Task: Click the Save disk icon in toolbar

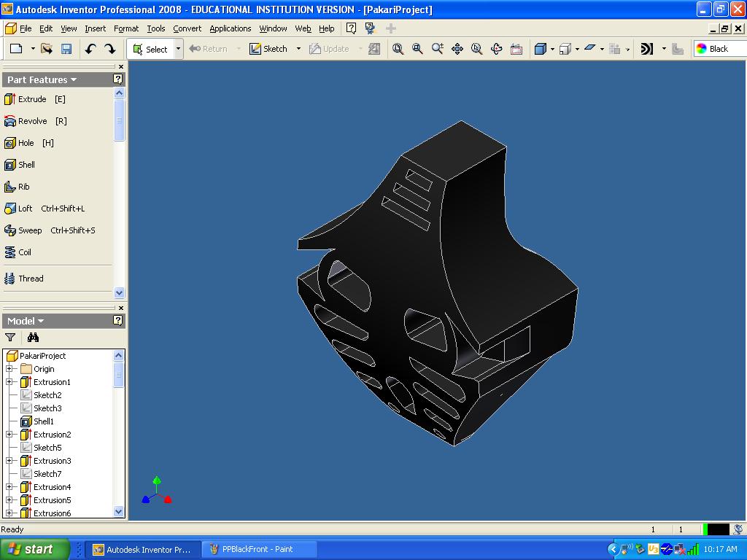Action: 66,49
